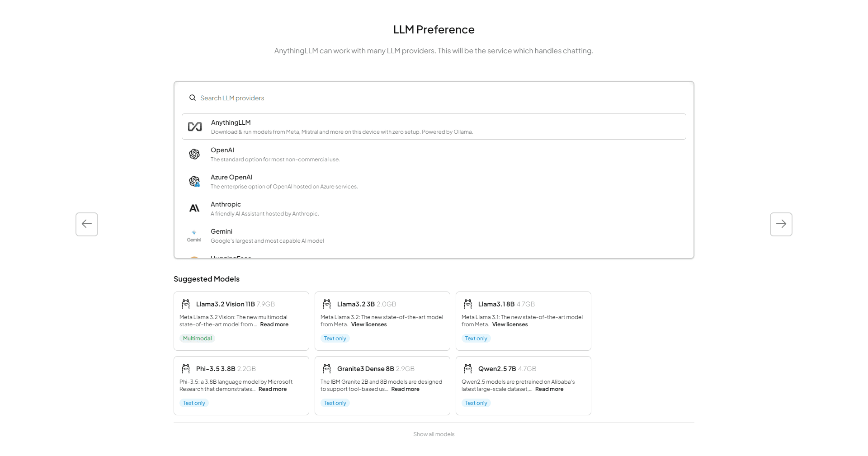Choose the OpenAI provider icon
Viewport: 868px width, 456px height.
tap(194, 154)
